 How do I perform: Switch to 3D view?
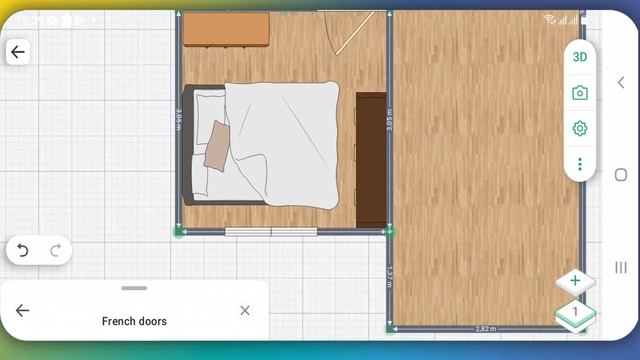point(580,57)
